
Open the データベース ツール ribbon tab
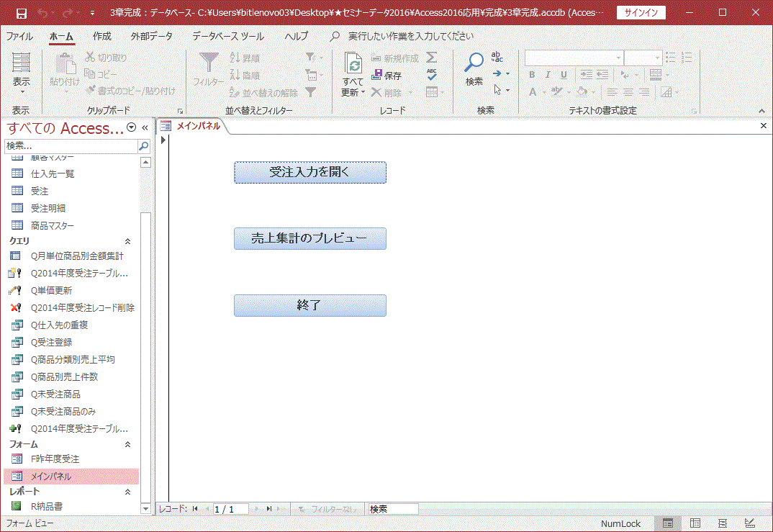click(x=227, y=37)
